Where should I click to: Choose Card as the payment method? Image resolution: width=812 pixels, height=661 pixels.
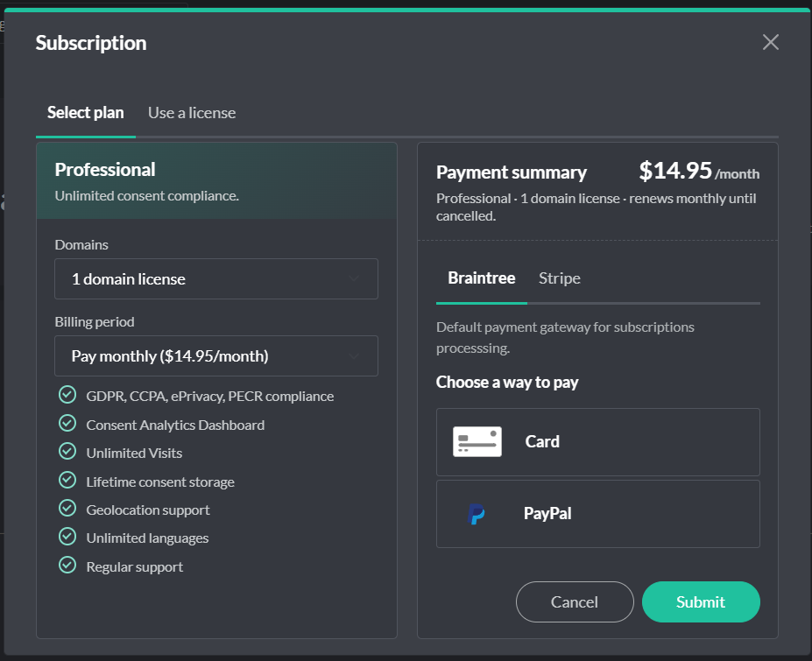598,442
